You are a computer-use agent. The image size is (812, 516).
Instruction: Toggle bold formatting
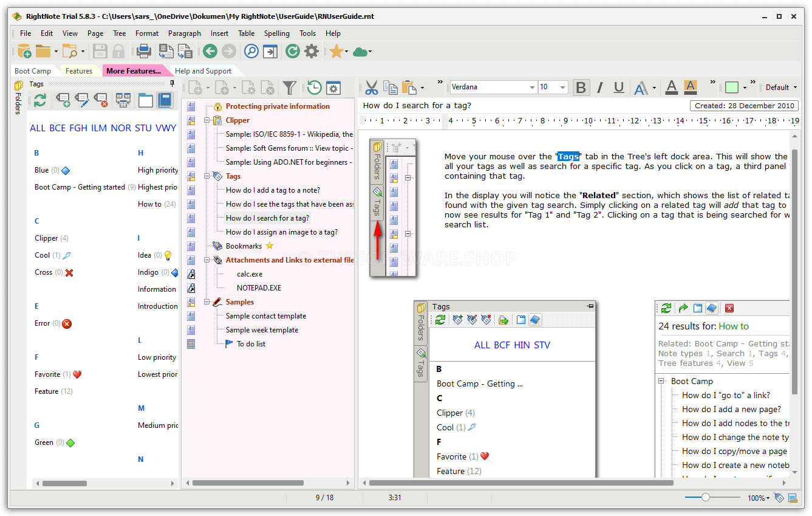[x=581, y=88]
